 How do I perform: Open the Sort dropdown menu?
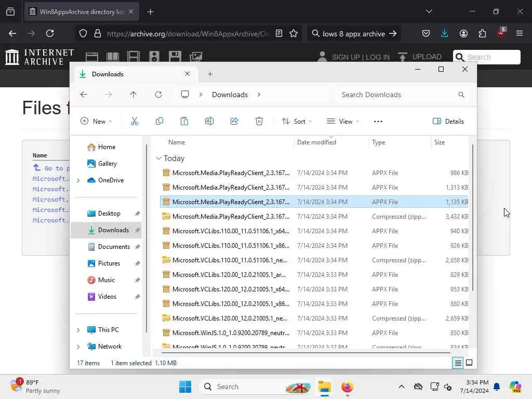click(297, 122)
